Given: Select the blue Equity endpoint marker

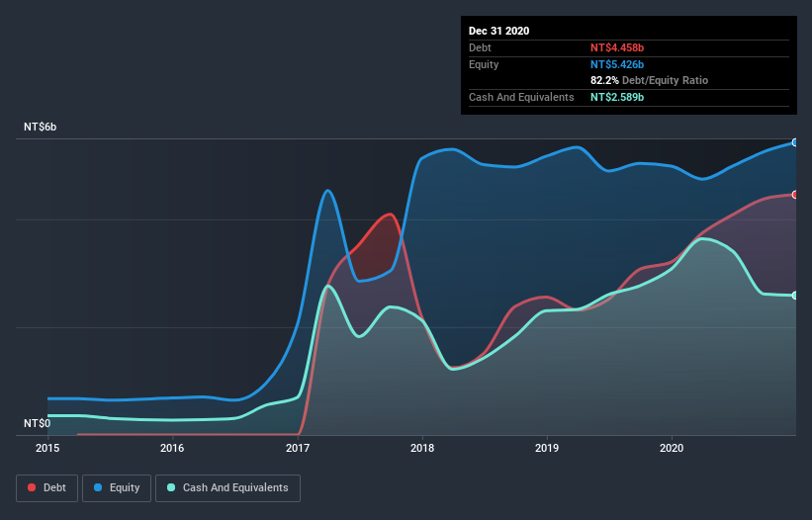Looking at the screenshot, I should click(x=795, y=142).
